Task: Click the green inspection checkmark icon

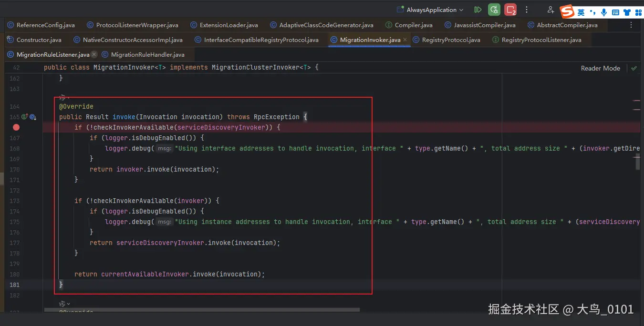Action: point(634,68)
